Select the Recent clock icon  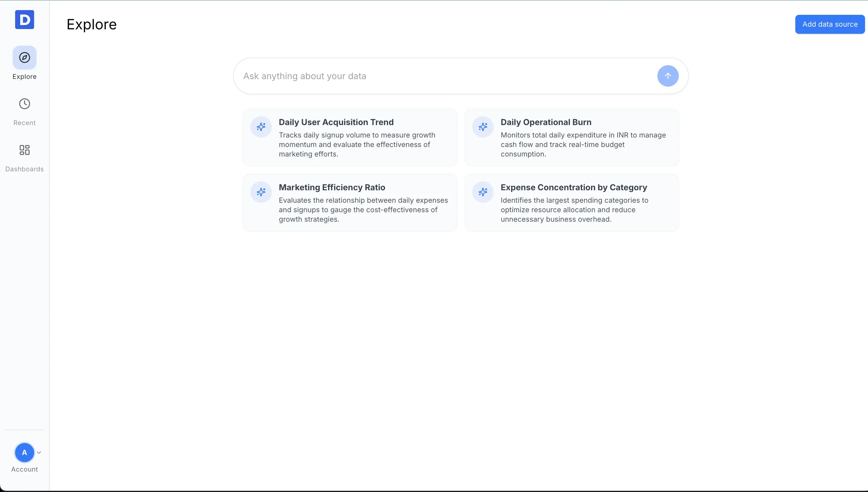pos(24,104)
